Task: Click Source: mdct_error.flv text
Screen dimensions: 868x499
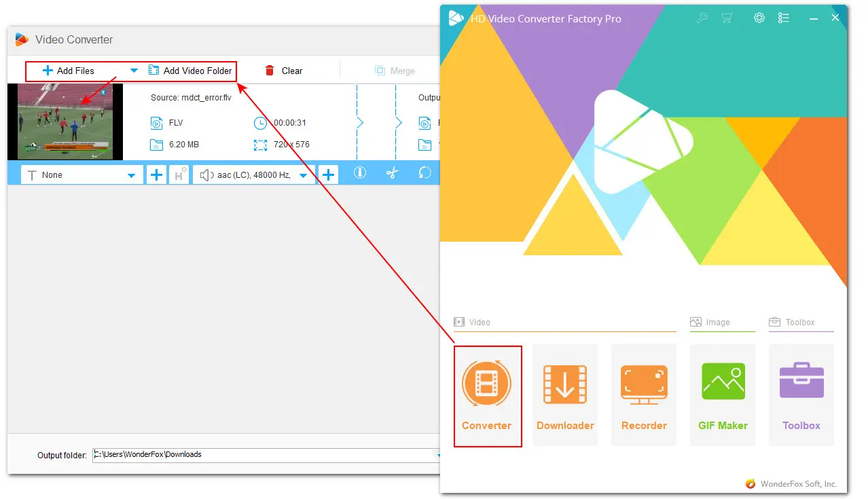Action: [x=191, y=98]
